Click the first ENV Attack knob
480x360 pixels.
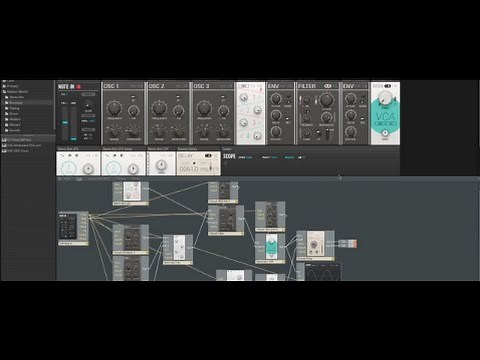pos(276,99)
